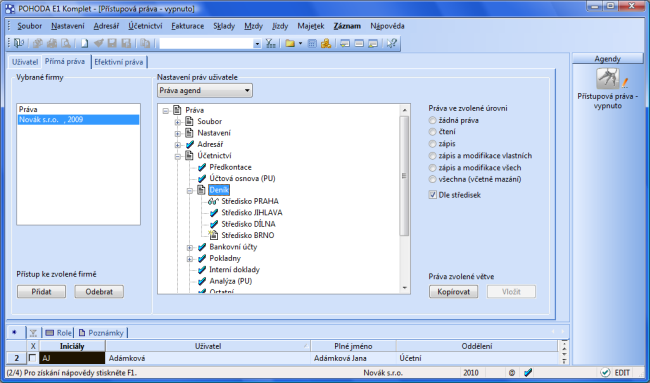Select the 'žádná práva' radio button
This screenshot has height=383, width=650.
tap(432, 120)
